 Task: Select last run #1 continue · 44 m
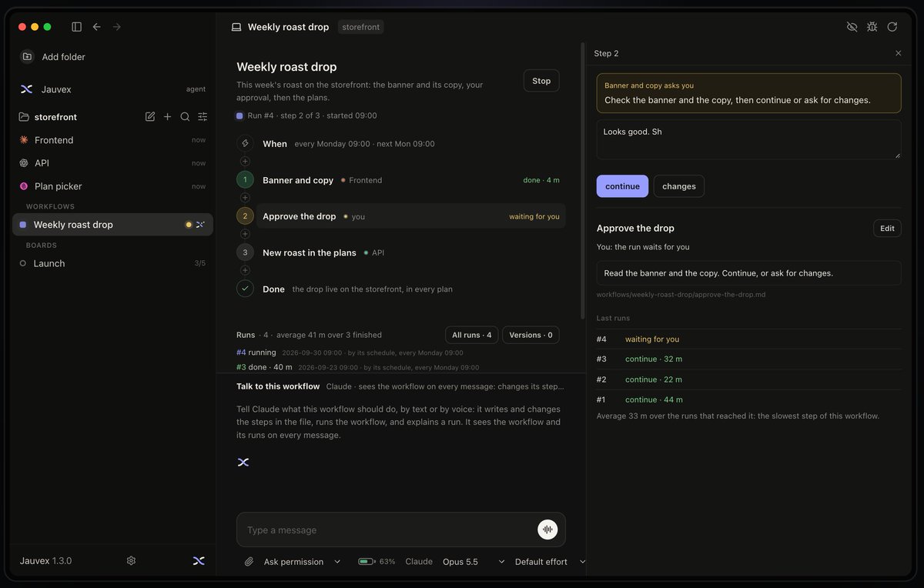pyautogui.click(x=748, y=399)
